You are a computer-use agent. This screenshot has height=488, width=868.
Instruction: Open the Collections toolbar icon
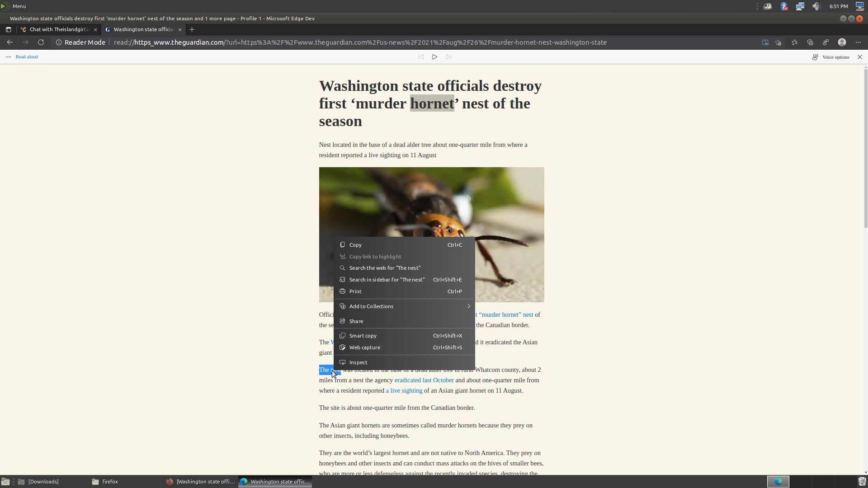point(810,42)
